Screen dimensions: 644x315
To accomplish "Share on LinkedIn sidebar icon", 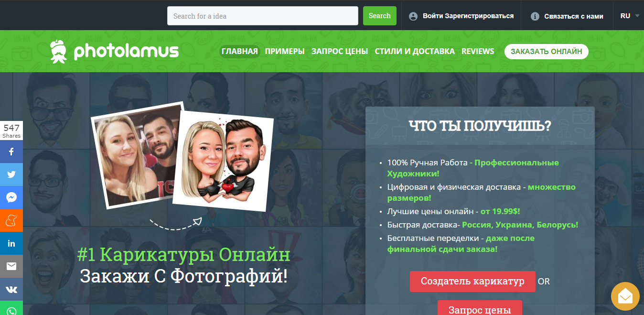I will pos(11,243).
